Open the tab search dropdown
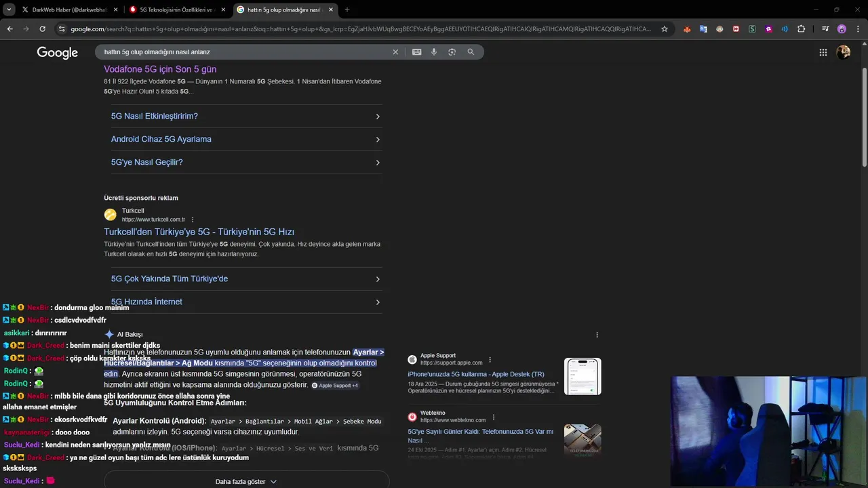868x488 pixels. pyautogui.click(x=9, y=9)
